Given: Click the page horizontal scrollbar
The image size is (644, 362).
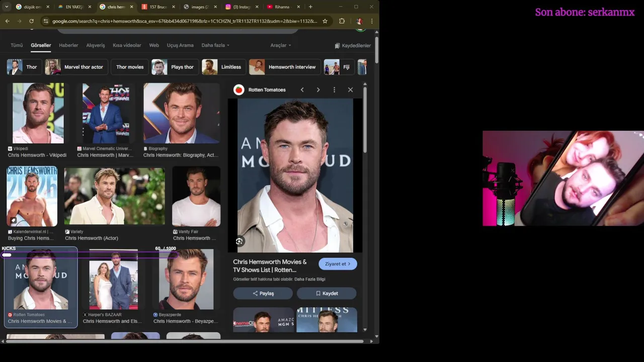Looking at the screenshot, I should coord(185,341).
